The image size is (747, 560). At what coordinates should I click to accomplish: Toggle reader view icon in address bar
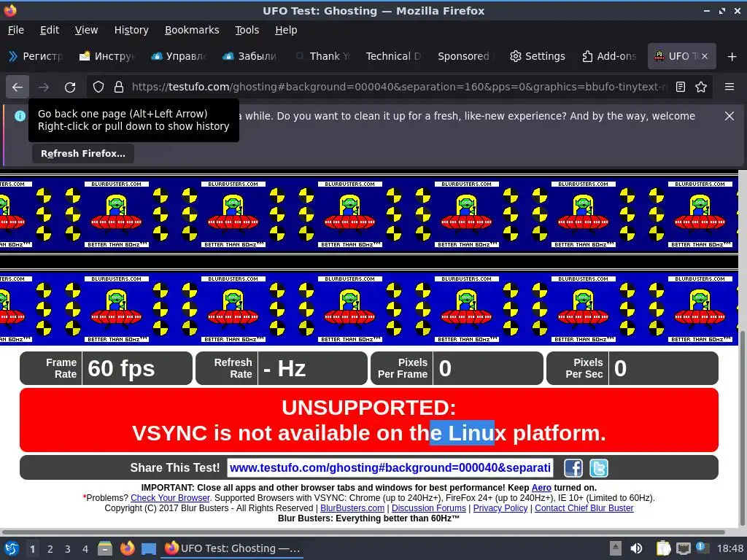pos(681,87)
